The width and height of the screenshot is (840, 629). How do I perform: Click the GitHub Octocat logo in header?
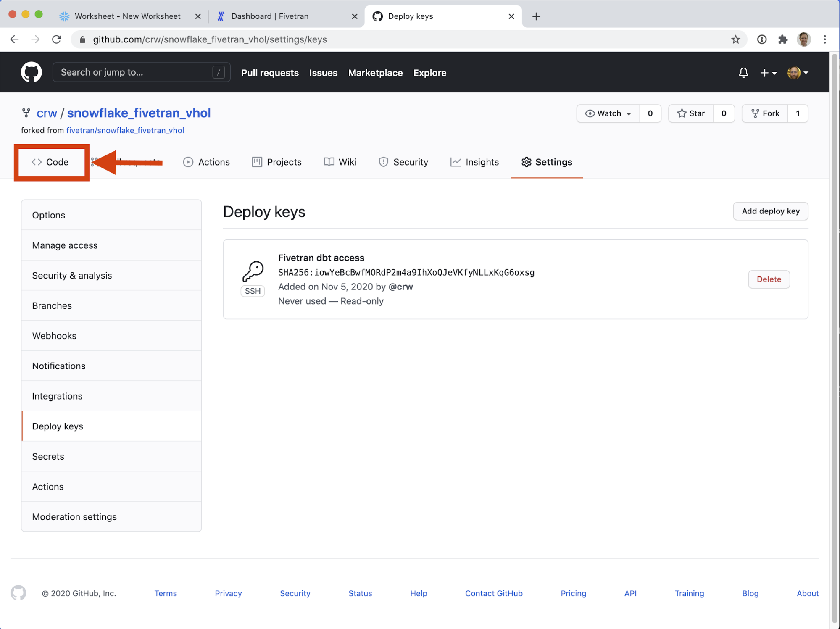[31, 72]
